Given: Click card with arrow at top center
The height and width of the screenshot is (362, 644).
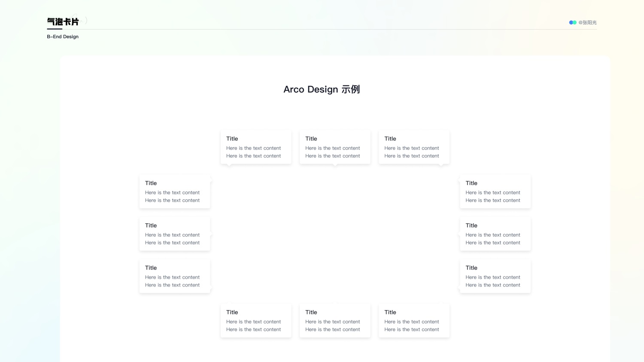Looking at the screenshot, I should pos(335,320).
